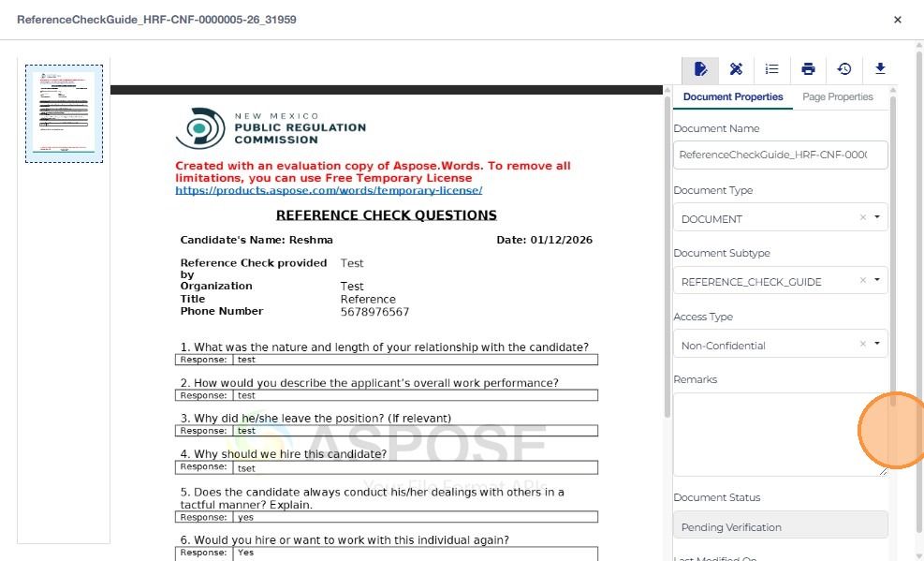Image resolution: width=924 pixels, height=561 pixels.
Task: Open the Aspose temporary license link
Action: pyautogui.click(x=329, y=190)
